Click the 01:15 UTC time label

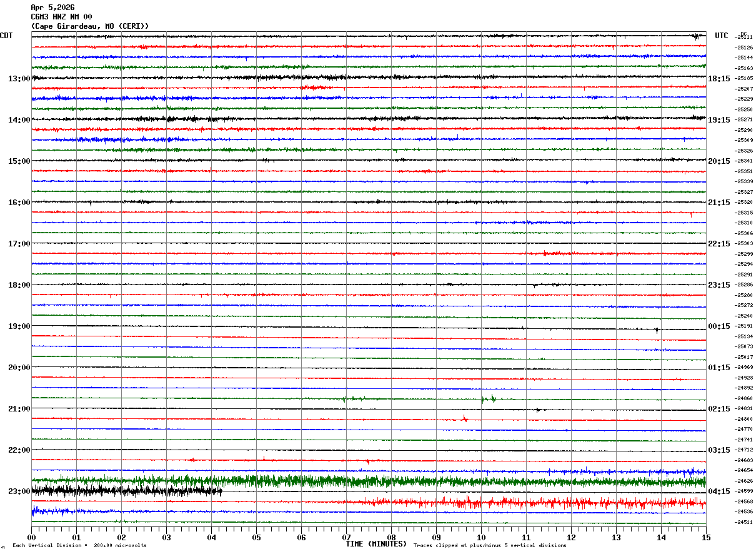pos(719,368)
